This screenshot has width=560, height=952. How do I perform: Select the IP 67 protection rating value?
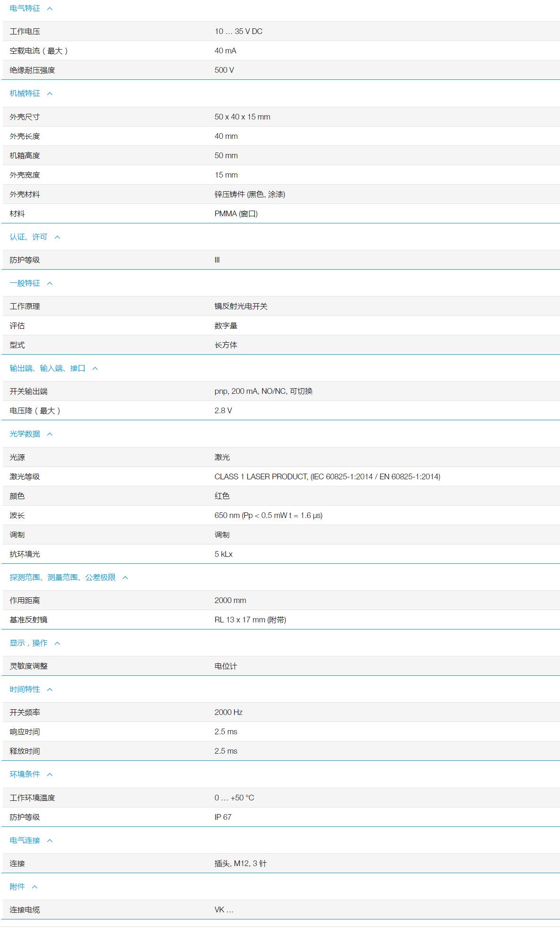(x=223, y=817)
